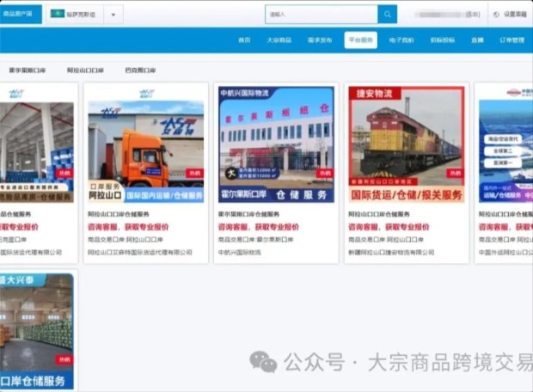Select the 哈萨克斯坦 country combo box

84,15
